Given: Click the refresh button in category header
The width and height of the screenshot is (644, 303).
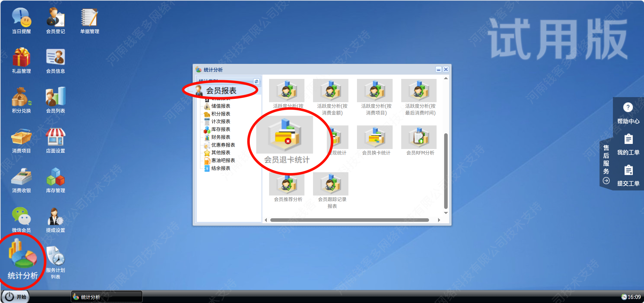Looking at the screenshot, I should (256, 81).
